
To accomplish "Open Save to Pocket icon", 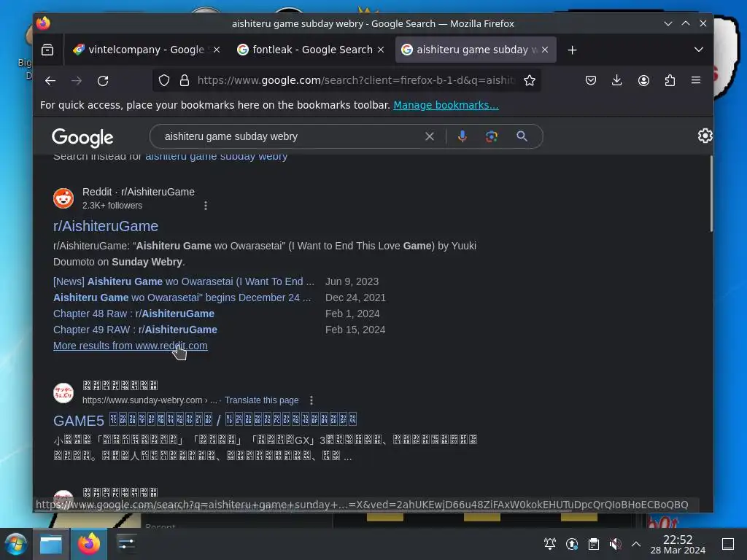I will (591, 80).
